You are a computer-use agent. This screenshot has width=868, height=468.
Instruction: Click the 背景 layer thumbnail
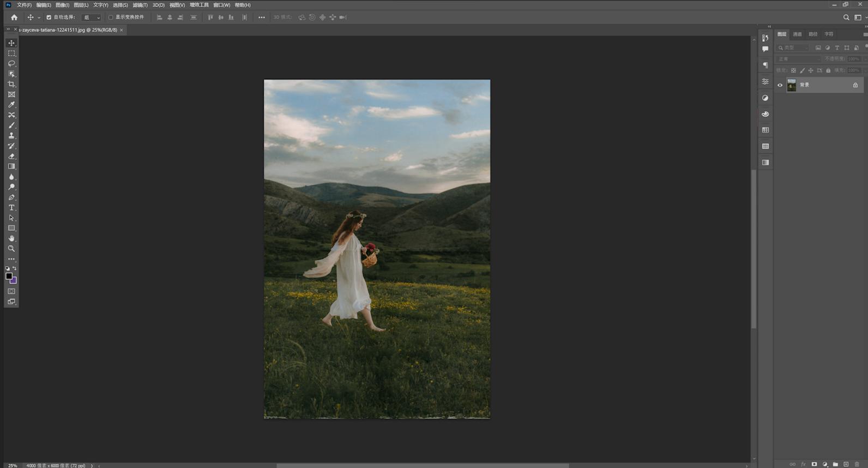(x=791, y=85)
